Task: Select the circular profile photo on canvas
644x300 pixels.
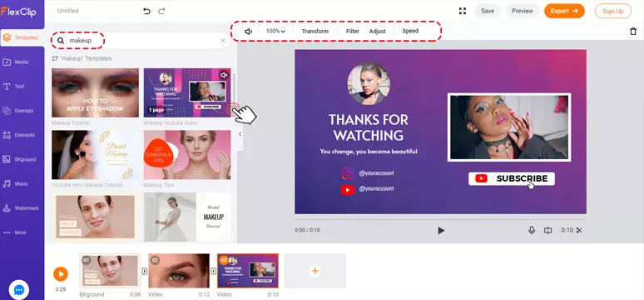Action: [369, 84]
